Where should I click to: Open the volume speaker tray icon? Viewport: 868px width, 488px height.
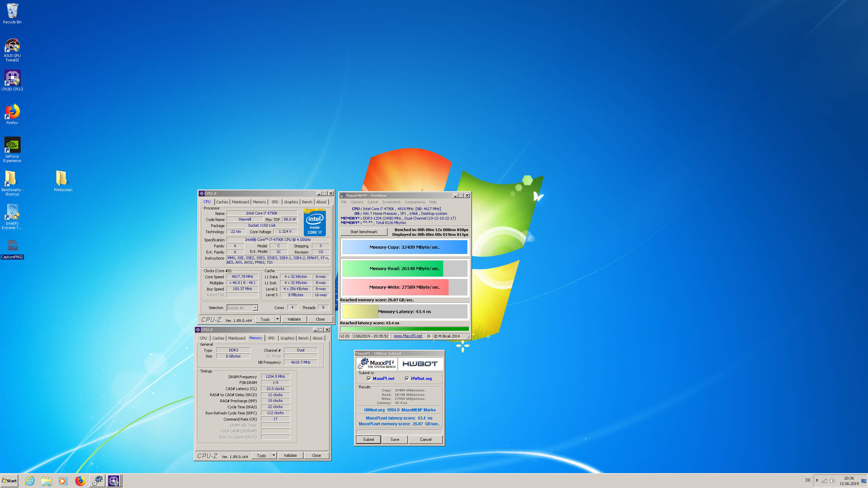pos(832,481)
